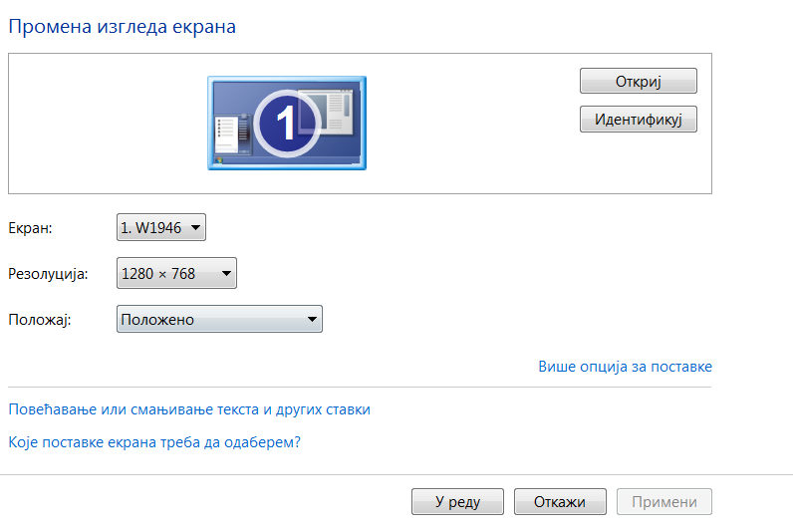Open the Повећавање или смањивање текста link
The height and width of the screenshot is (532, 793).
189,409
